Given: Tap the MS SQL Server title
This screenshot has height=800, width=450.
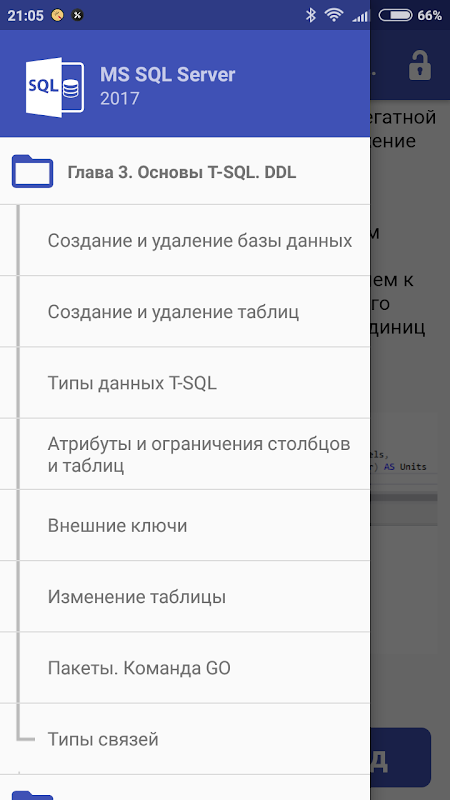Looking at the screenshot, I should pos(167,74).
